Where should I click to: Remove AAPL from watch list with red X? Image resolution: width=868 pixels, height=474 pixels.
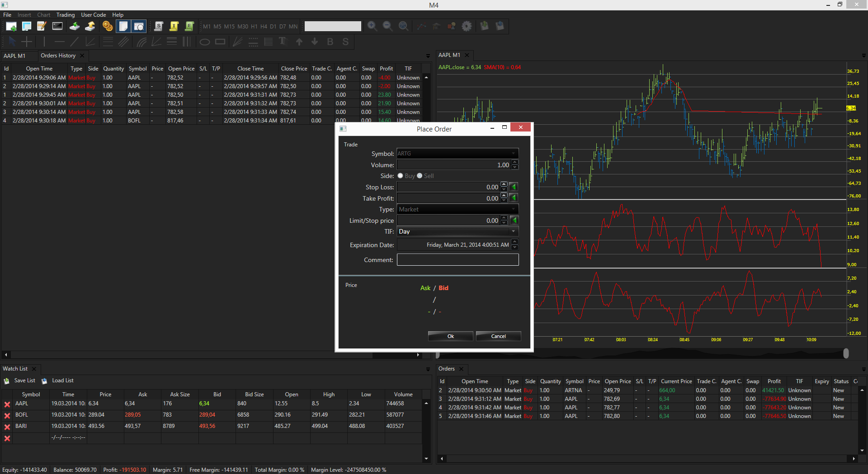[7, 404]
